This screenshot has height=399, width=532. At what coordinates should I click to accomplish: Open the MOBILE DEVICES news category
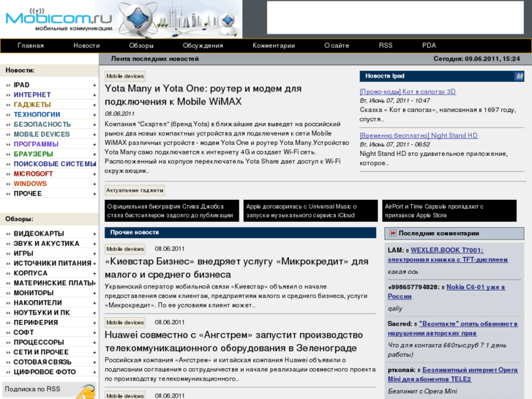tap(42, 134)
